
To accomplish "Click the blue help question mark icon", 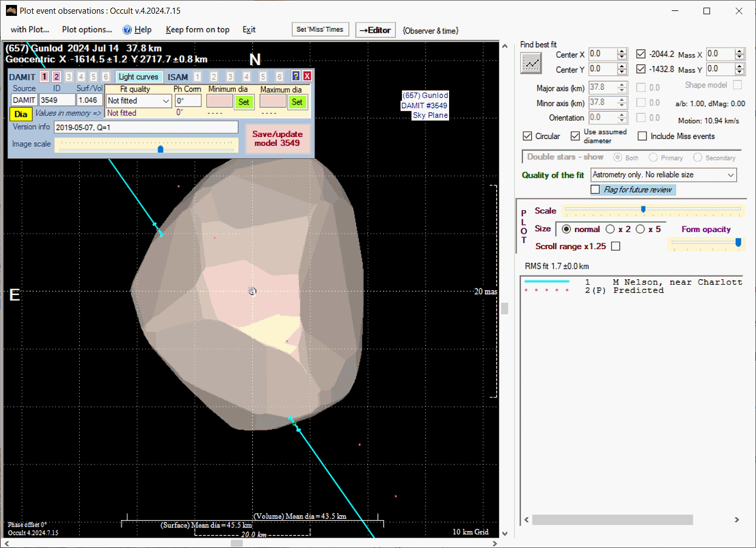I will coord(296,76).
